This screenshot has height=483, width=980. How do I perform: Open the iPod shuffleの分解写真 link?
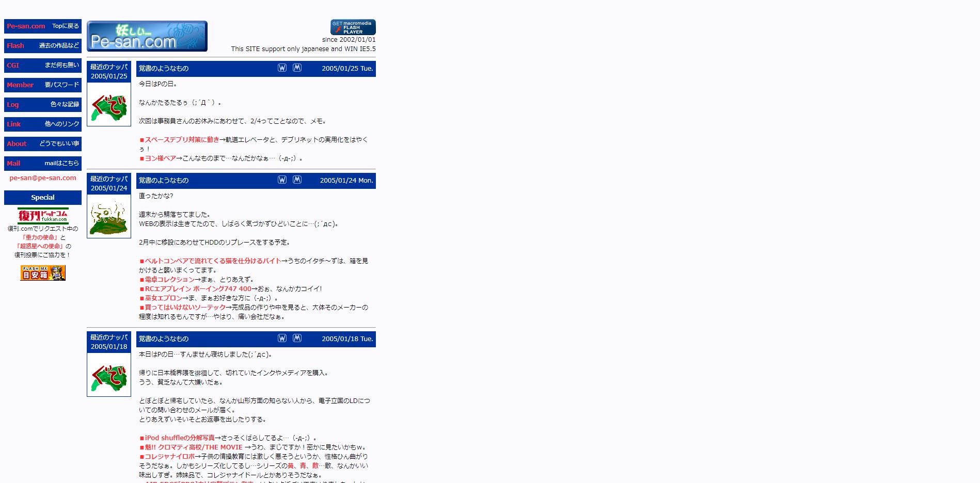pyautogui.click(x=179, y=438)
